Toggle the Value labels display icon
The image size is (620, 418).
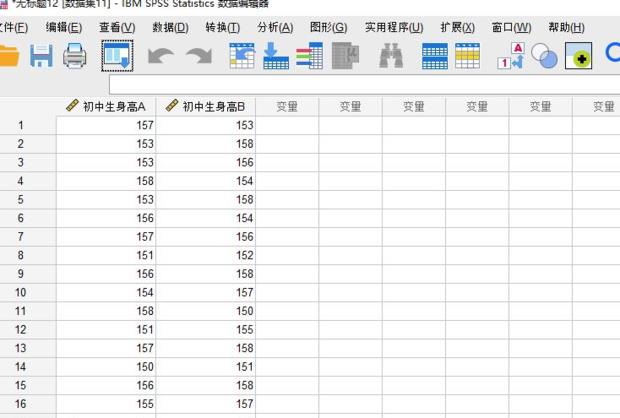(x=511, y=57)
